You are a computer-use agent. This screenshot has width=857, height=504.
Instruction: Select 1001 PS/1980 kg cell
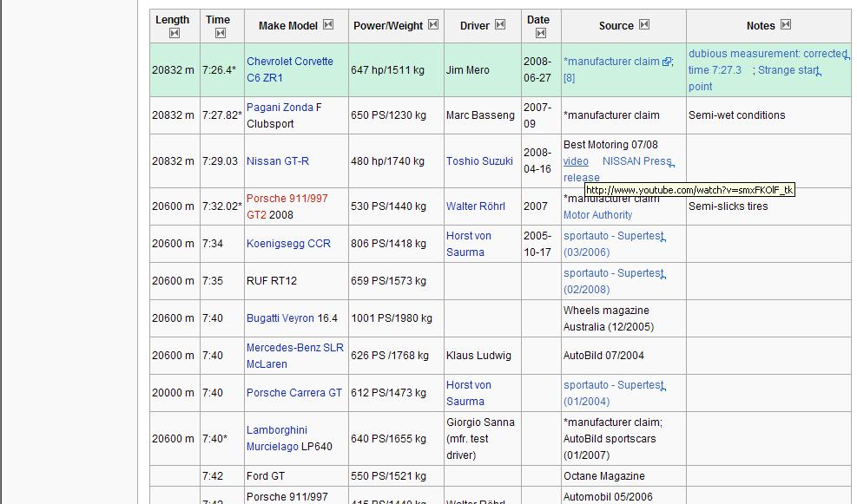(x=396, y=318)
